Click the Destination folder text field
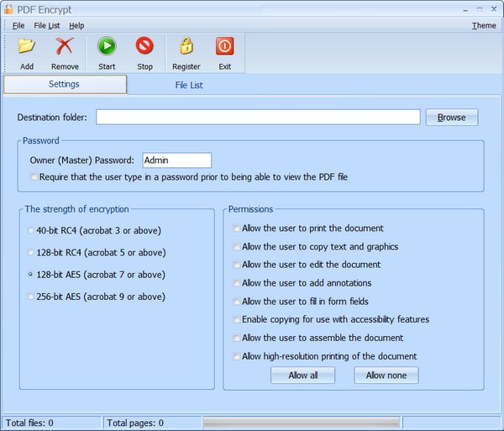Image resolution: width=504 pixels, height=431 pixels. pyautogui.click(x=257, y=118)
